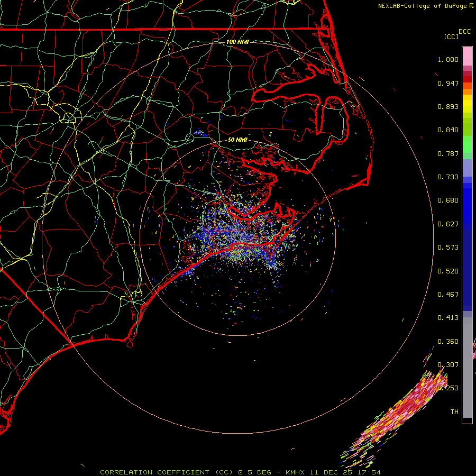
Task: Click the gray radar site center at KMHX
Action: coord(237,236)
